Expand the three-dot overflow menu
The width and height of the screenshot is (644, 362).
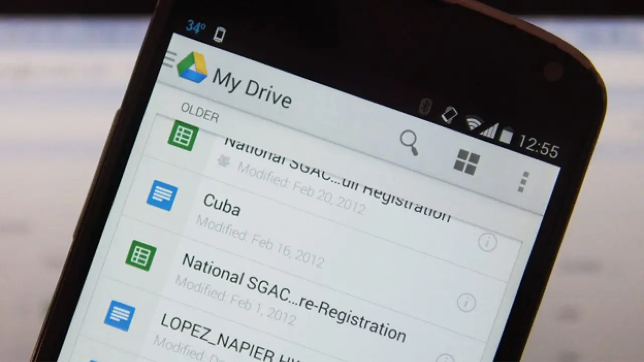(x=524, y=182)
